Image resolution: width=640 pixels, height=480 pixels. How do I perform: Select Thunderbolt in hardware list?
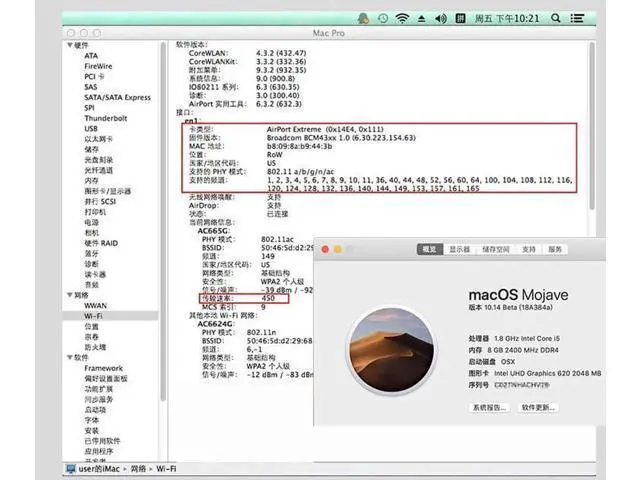(106, 118)
